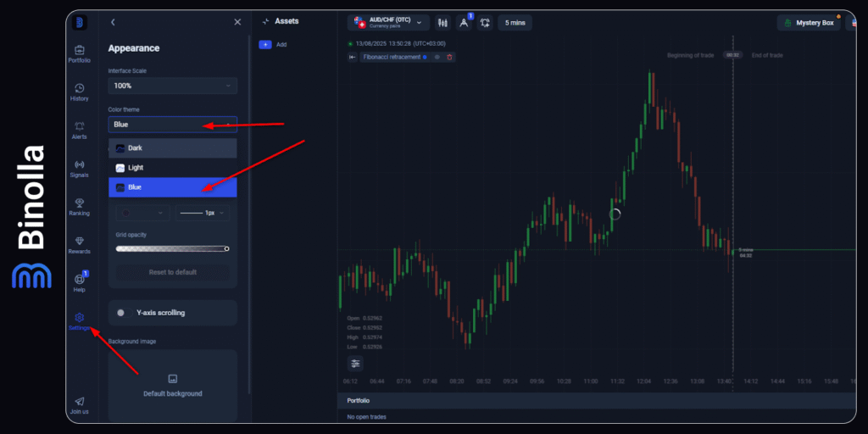Open the Color theme dropdown showing Blue

pyautogui.click(x=172, y=125)
